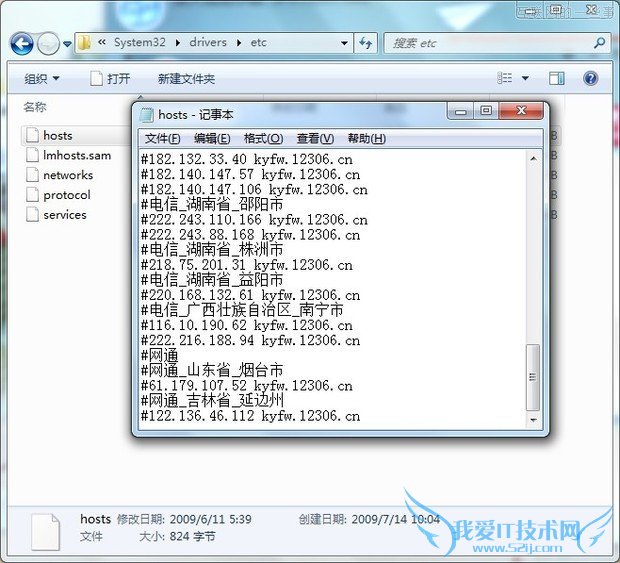Click the line #网通_山东省_烟台市
This screenshot has height=563, width=620.
pyautogui.click(x=212, y=370)
